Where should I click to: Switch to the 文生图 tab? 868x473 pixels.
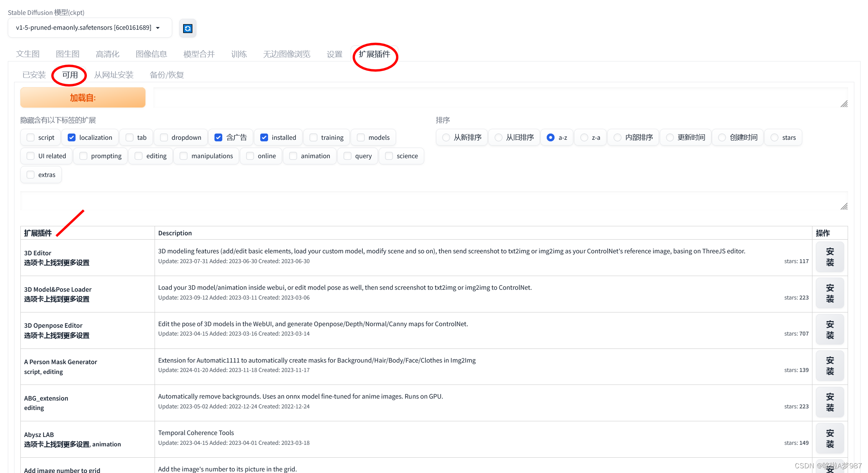click(x=28, y=54)
